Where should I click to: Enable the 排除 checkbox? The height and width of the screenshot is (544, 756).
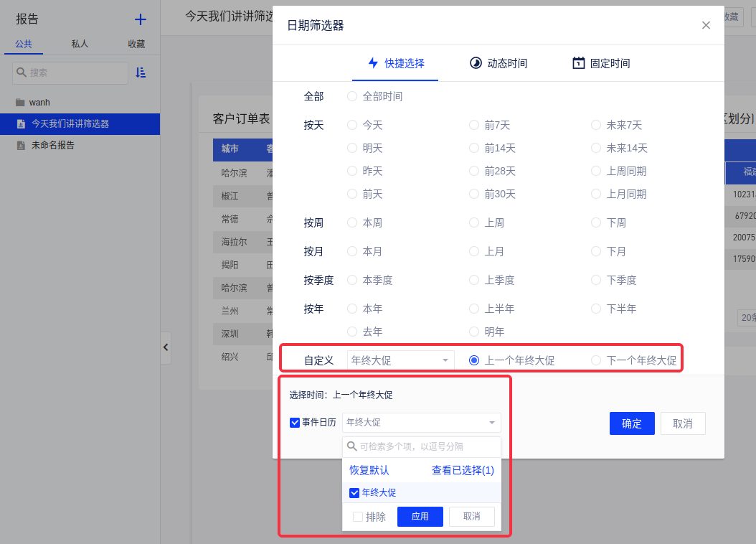358,517
